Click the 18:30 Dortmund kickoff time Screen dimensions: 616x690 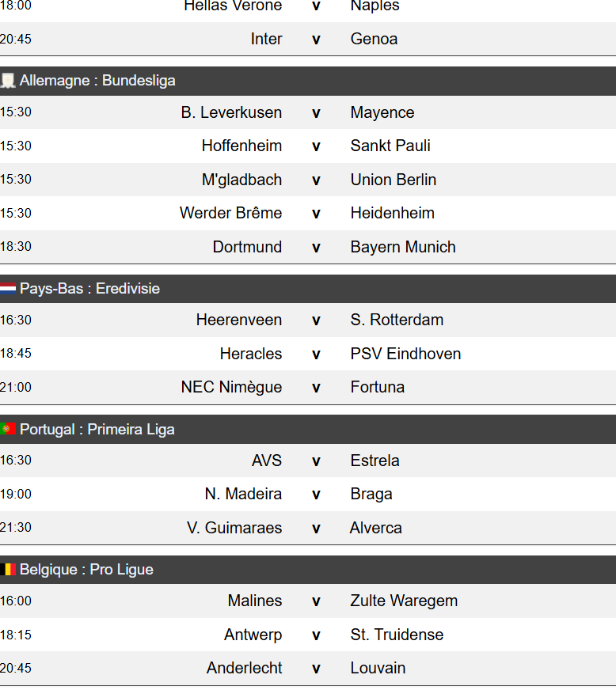coord(16,247)
